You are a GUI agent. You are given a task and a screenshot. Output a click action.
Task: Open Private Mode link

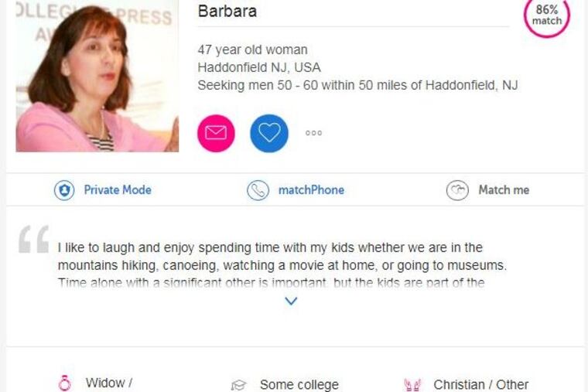click(x=118, y=190)
